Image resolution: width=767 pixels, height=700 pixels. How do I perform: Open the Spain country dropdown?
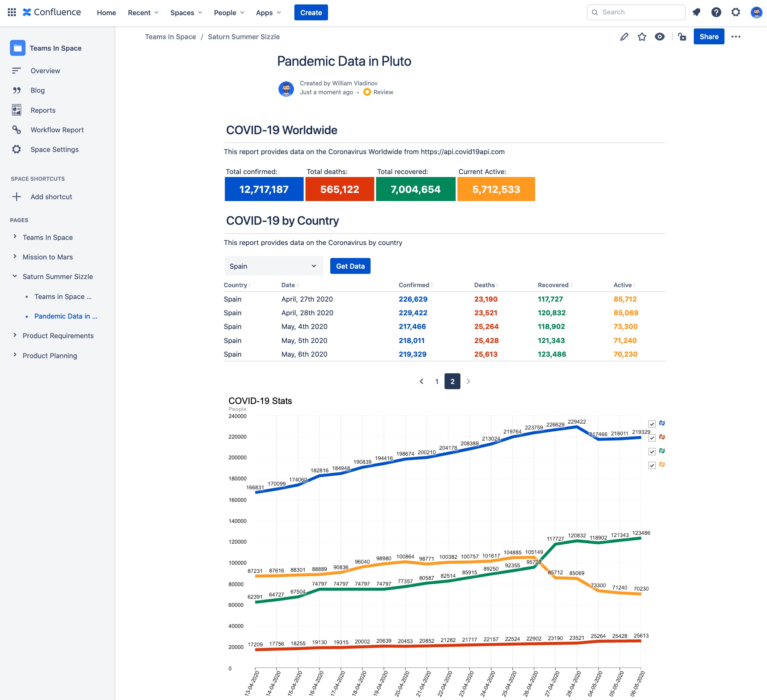274,266
